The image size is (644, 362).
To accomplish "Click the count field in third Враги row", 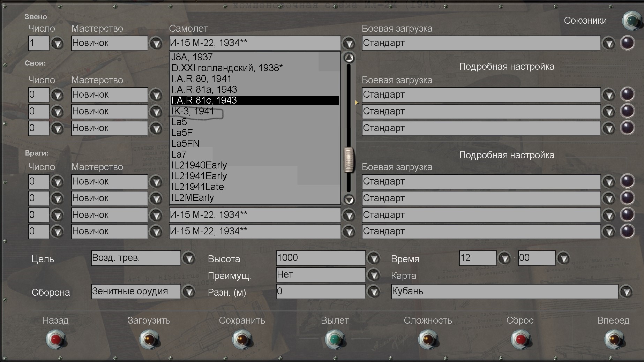I will (x=39, y=215).
